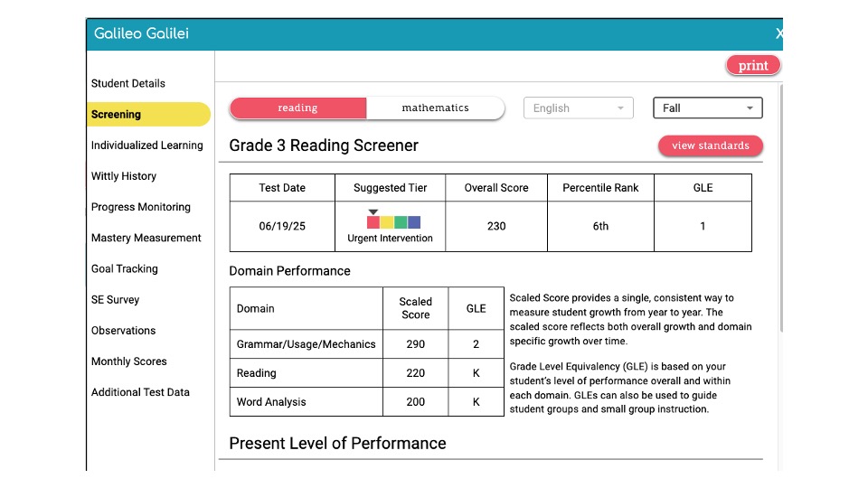Close the Galileo Galilei student panel
The image size is (868, 488).
pos(778,33)
